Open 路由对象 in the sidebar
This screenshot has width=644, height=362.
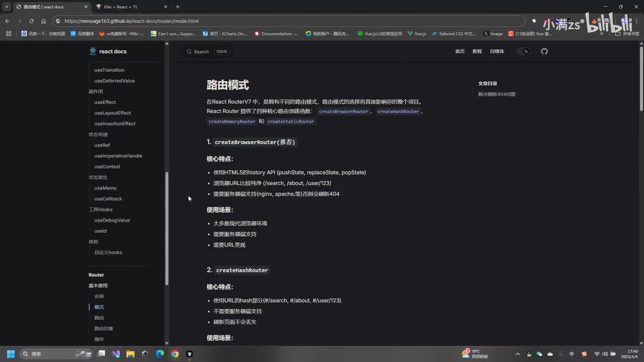point(104,329)
